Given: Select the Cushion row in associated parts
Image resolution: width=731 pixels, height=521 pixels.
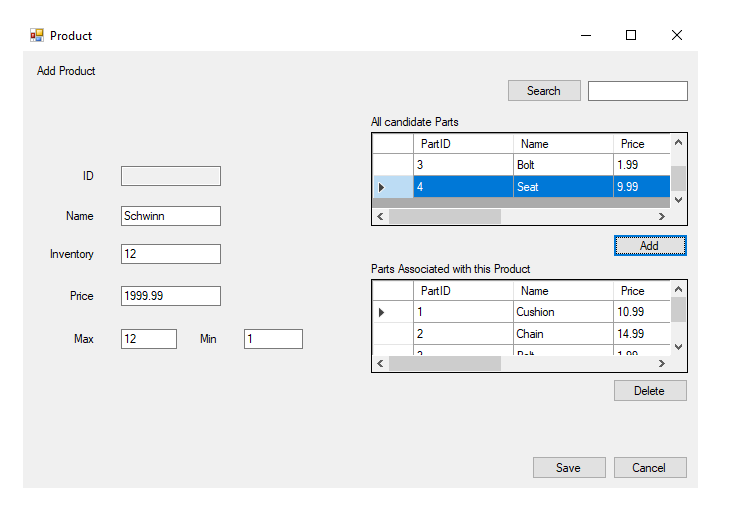Looking at the screenshot, I should (521, 312).
